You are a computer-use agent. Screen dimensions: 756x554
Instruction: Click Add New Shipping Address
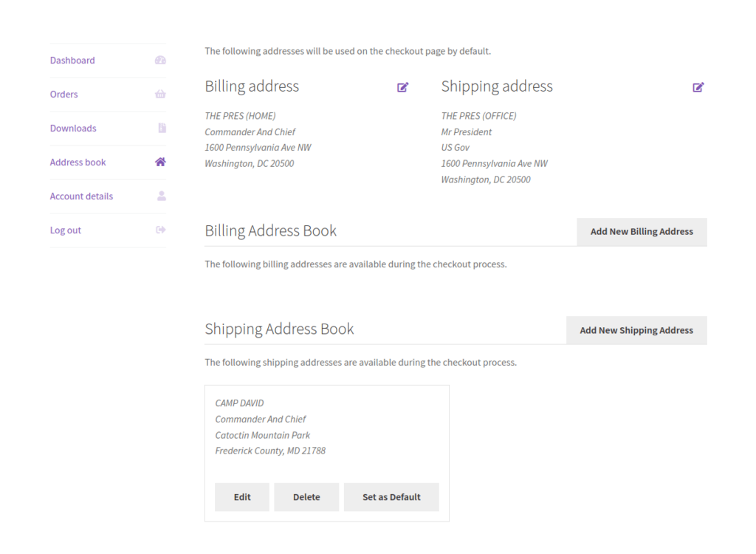pos(636,330)
